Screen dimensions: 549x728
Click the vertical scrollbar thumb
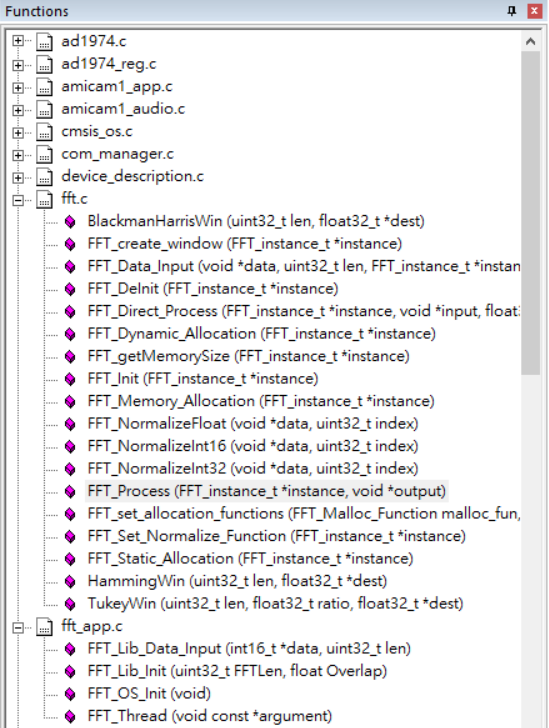point(530,213)
